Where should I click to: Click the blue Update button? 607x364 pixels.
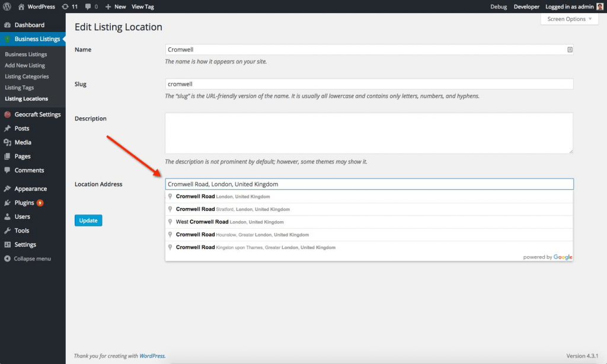tap(88, 221)
